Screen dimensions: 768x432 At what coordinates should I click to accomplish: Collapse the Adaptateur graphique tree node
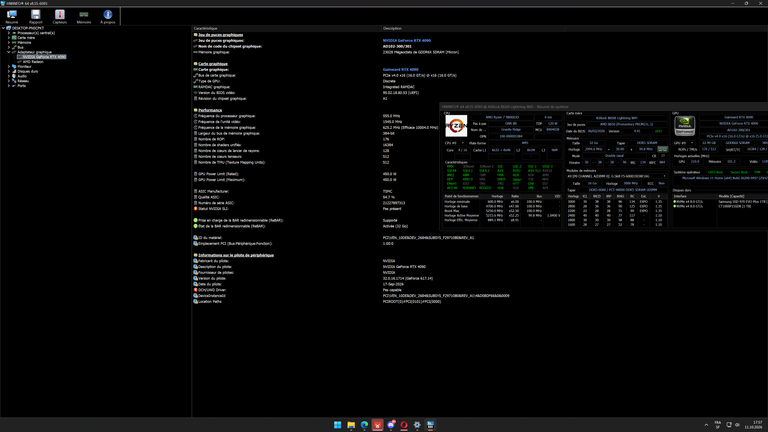(x=9, y=52)
